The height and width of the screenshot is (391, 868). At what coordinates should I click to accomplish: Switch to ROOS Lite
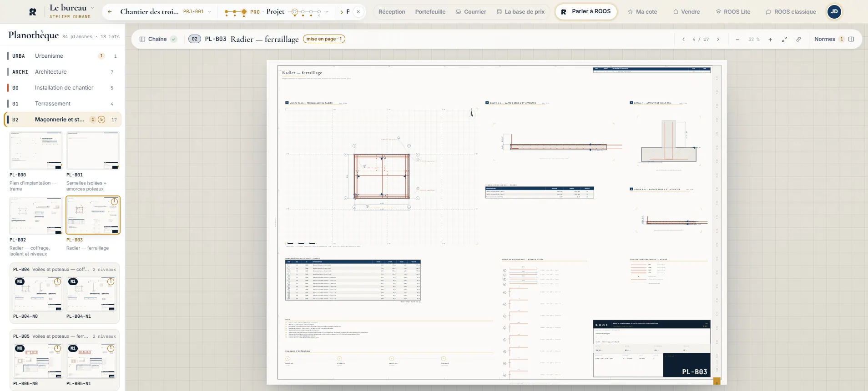tap(733, 12)
